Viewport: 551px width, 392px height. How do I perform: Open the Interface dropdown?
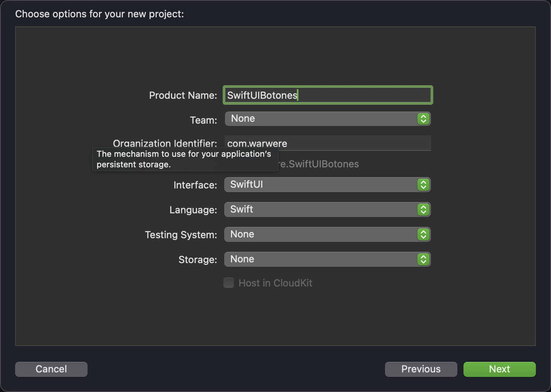pos(327,185)
